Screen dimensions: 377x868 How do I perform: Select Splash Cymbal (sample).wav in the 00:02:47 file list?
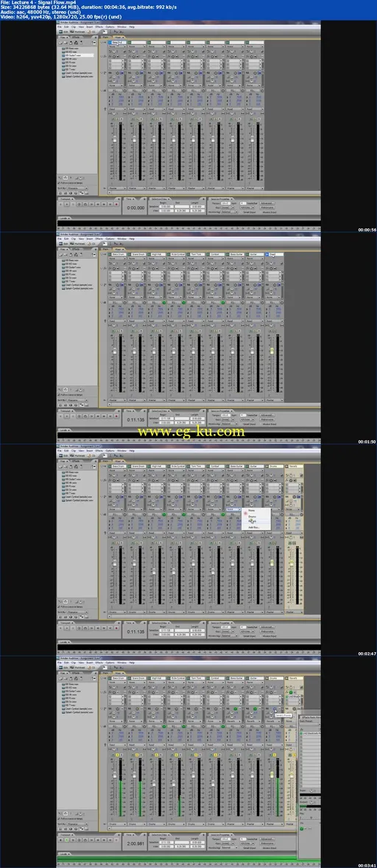coord(79,500)
